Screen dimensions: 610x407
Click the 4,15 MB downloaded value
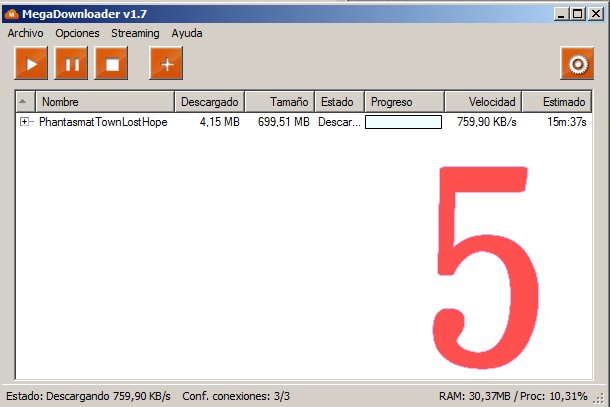tap(219, 122)
